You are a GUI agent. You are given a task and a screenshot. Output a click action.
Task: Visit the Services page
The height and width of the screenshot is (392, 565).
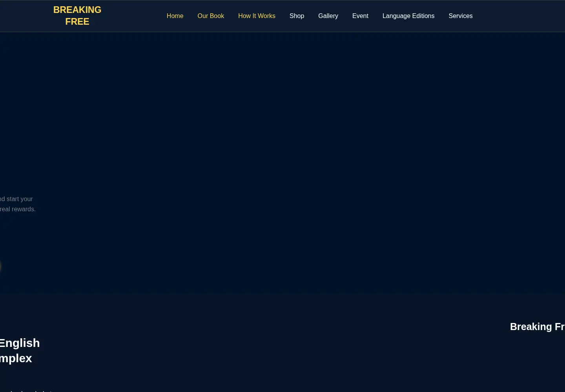click(461, 16)
